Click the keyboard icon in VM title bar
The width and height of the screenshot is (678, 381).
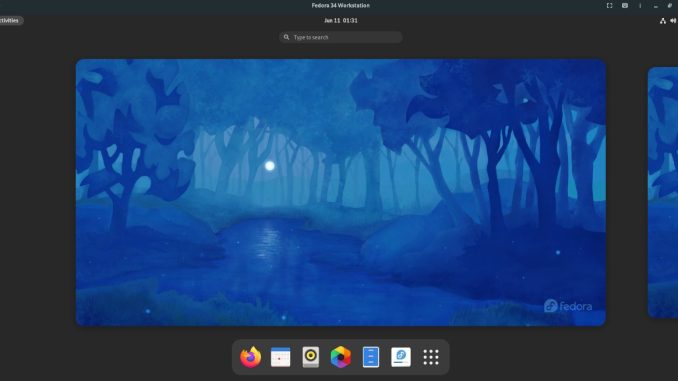pos(625,6)
